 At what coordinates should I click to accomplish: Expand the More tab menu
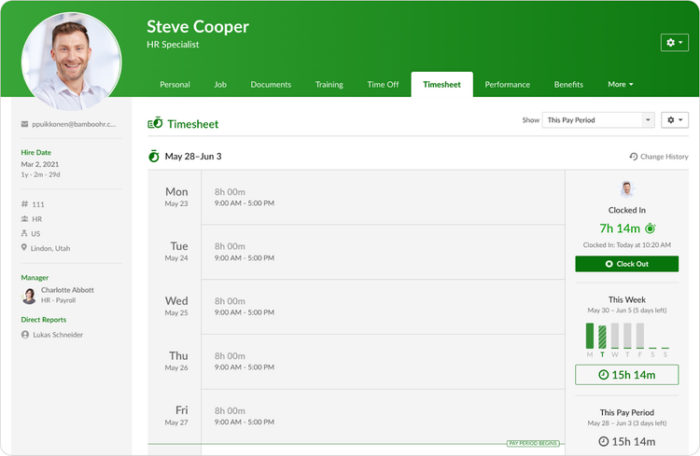(x=620, y=85)
